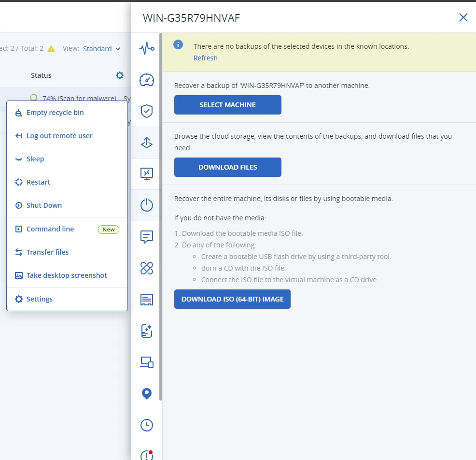Open the chat message icon in sidebar
This screenshot has width=476, height=460.
(147, 237)
